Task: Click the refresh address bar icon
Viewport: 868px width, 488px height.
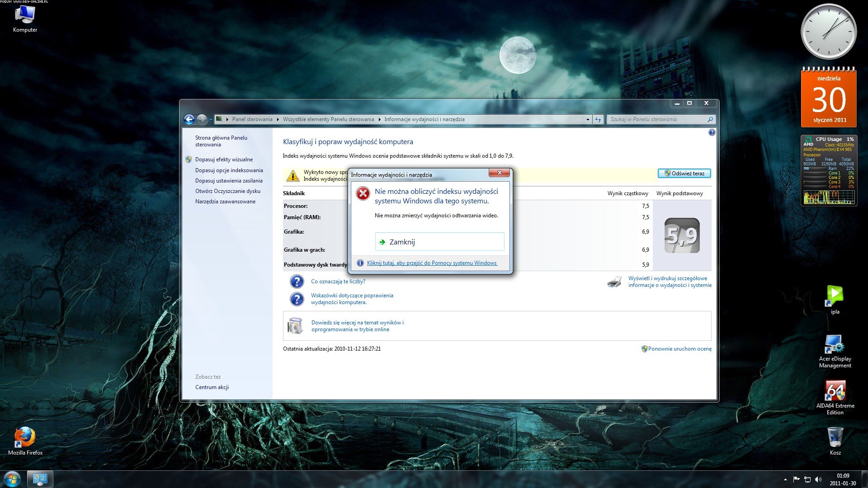Action: [598, 119]
